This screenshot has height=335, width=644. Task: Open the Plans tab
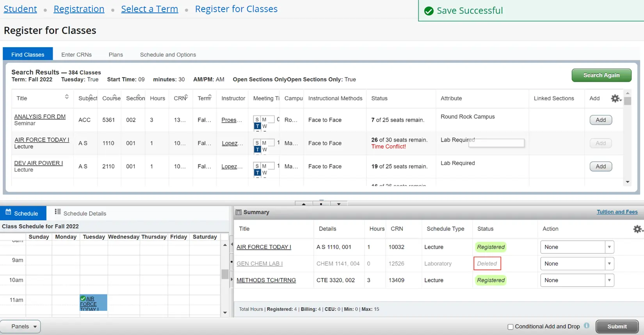116,55
